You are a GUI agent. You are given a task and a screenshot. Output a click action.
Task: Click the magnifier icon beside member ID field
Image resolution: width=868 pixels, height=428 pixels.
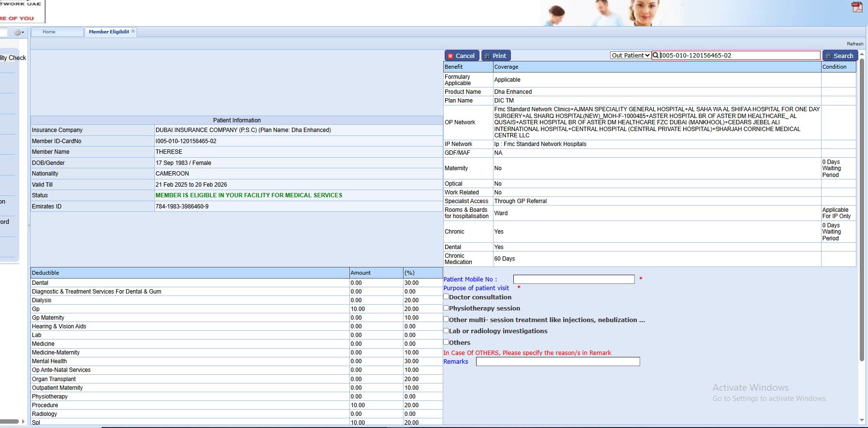pyautogui.click(x=656, y=56)
